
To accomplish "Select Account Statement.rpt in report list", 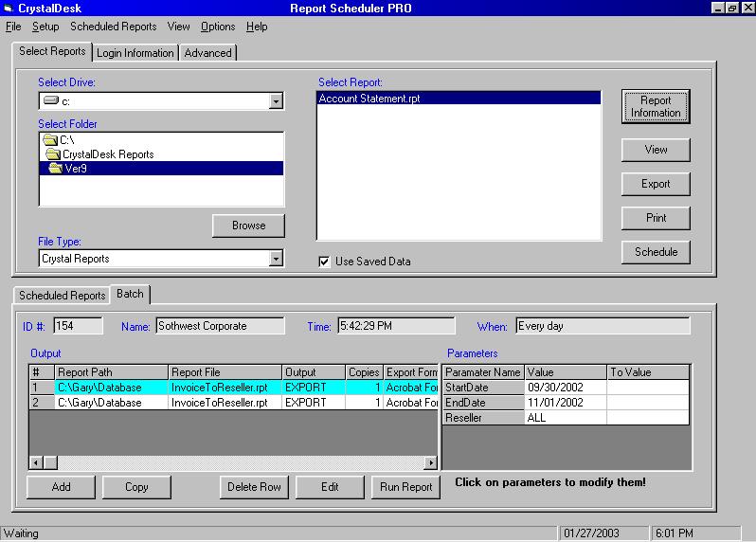I will point(369,99).
